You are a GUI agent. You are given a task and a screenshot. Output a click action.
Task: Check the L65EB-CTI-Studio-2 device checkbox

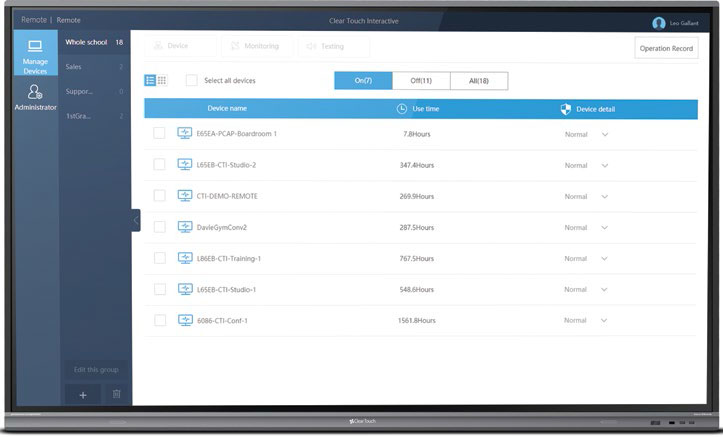[x=159, y=165]
